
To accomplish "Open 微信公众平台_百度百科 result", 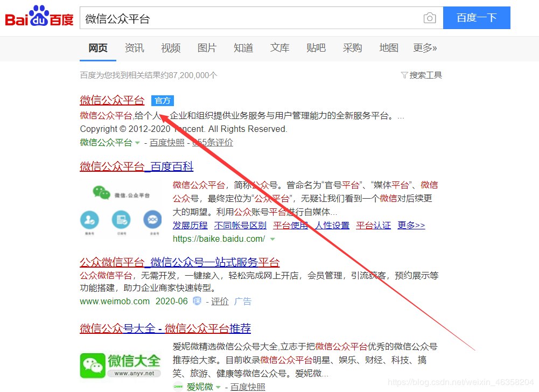I will (136, 166).
